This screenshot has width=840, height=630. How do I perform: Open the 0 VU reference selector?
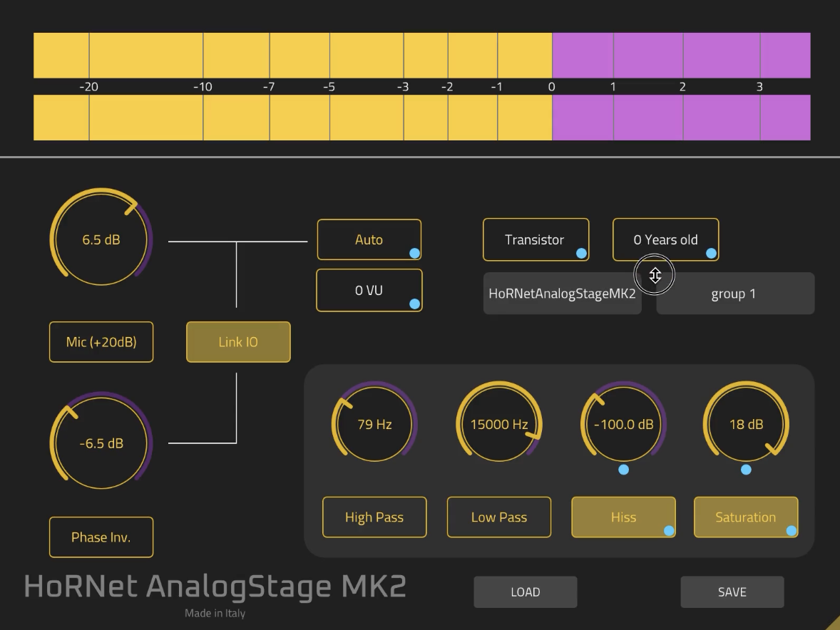point(369,290)
